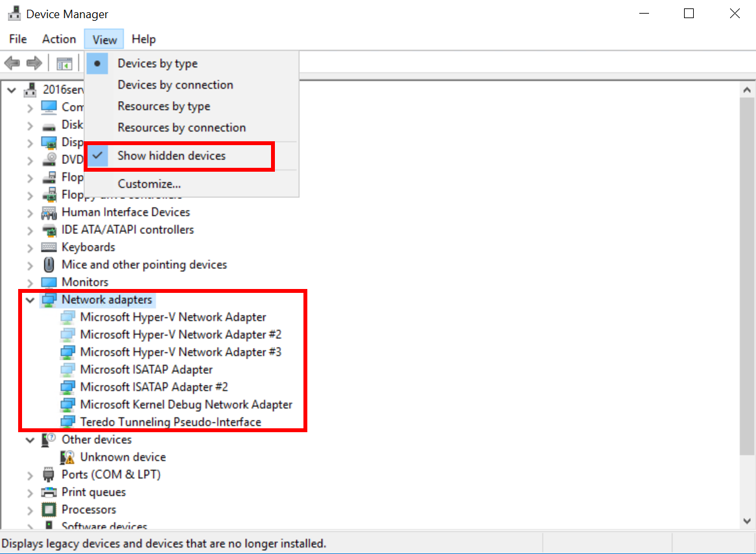The height and width of the screenshot is (554, 756).
Task: Select Resources by connection view
Action: click(182, 128)
